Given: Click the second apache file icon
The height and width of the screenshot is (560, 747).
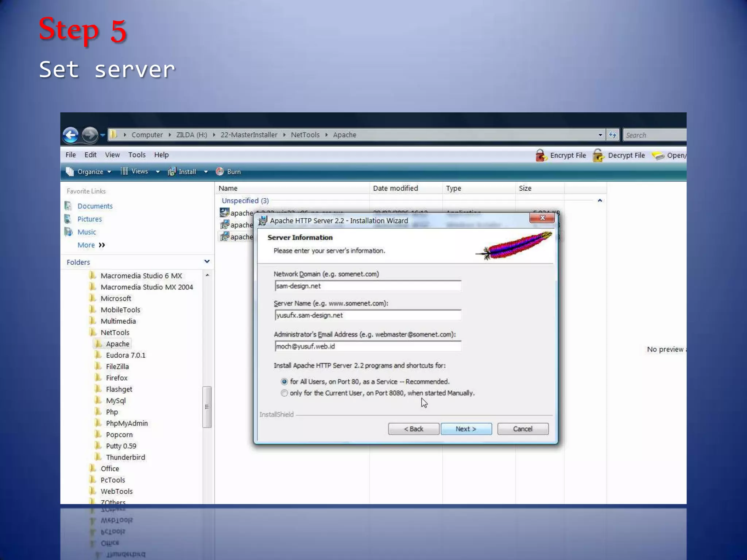Looking at the screenshot, I should point(224,224).
